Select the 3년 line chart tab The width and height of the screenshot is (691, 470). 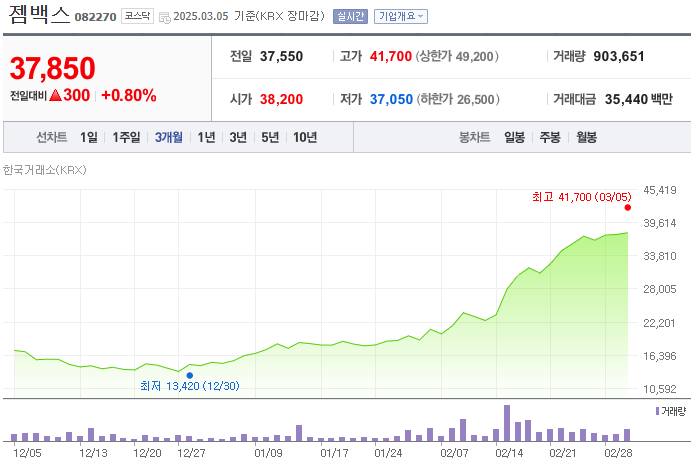coord(238,137)
